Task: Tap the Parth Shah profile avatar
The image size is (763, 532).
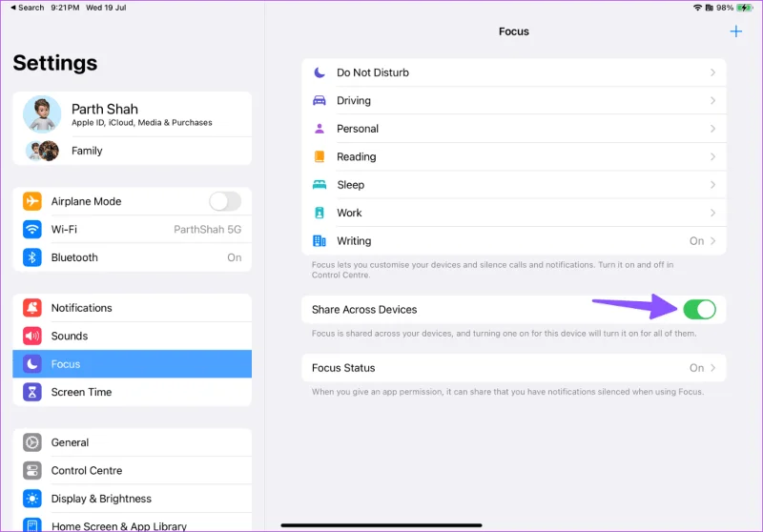Action: (x=42, y=114)
